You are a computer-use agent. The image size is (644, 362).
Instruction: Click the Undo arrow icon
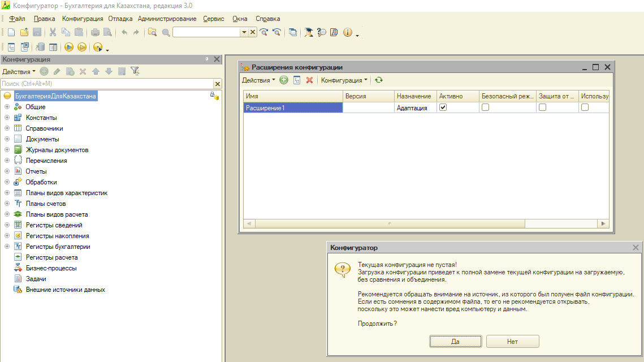tap(124, 32)
